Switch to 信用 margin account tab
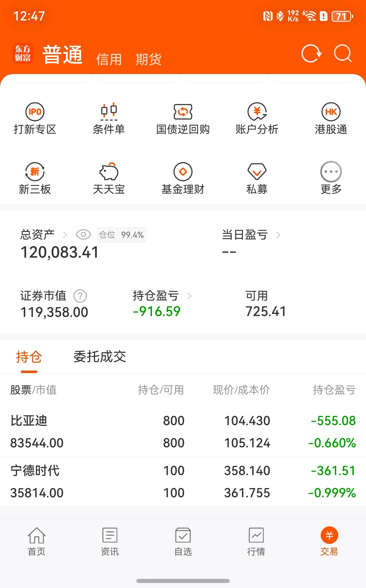The height and width of the screenshot is (588, 366). point(109,59)
